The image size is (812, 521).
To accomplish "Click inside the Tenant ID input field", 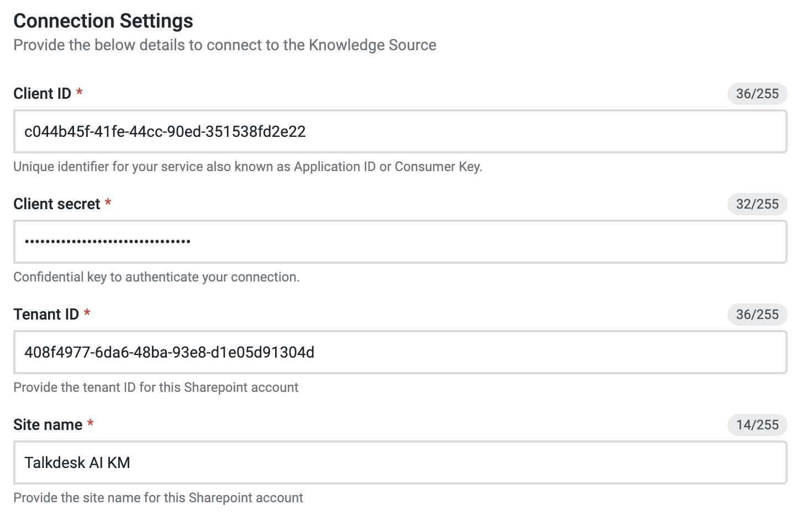I will point(387,352).
